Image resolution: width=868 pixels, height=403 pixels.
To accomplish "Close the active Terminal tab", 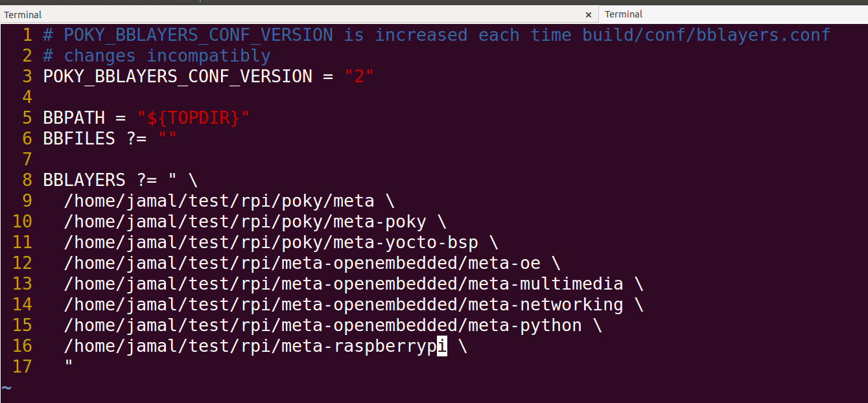I will (x=589, y=14).
